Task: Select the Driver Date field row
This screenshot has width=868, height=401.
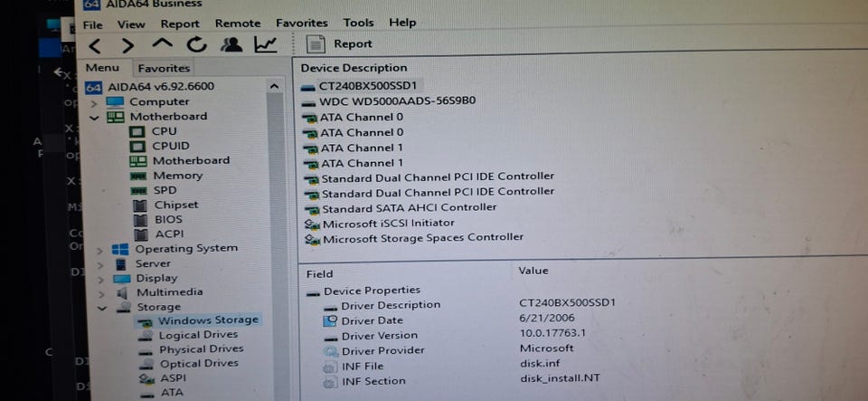Action: pyautogui.click(x=372, y=320)
